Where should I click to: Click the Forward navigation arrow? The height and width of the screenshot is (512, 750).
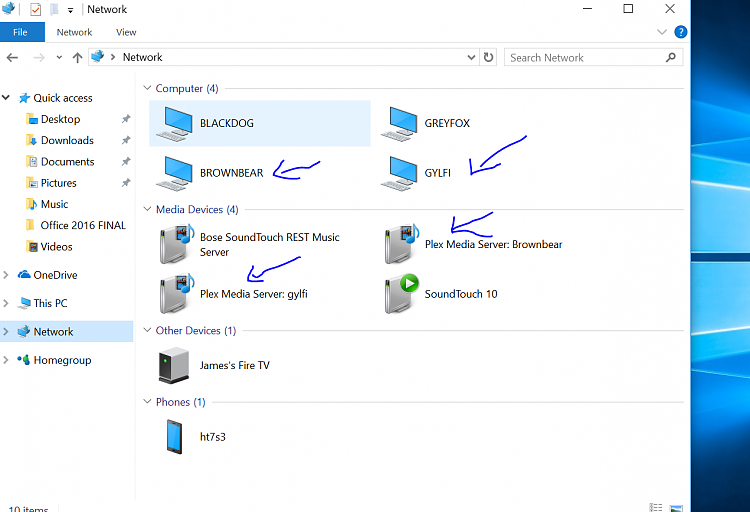coord(39,58)
